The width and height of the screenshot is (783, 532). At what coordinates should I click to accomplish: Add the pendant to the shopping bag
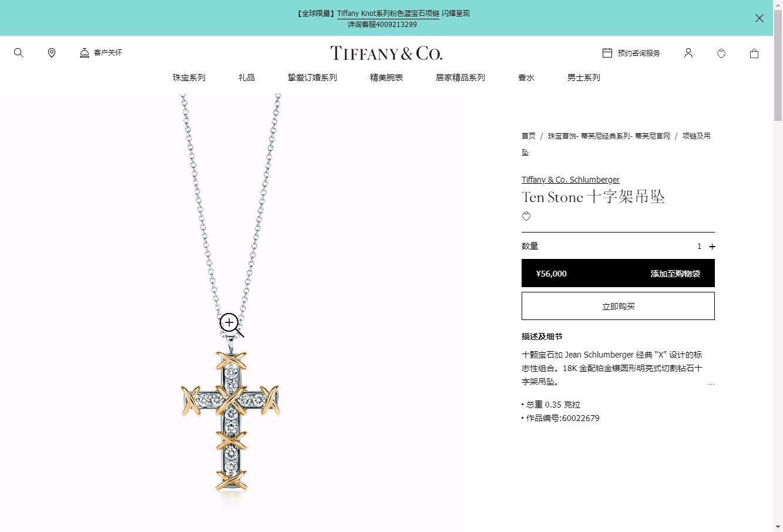tap(618, 273)
